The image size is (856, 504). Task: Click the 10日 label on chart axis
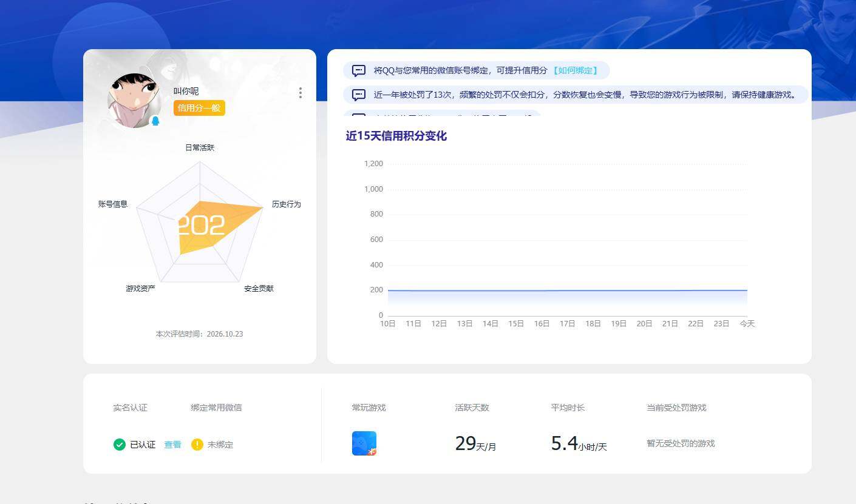(388, 324)
